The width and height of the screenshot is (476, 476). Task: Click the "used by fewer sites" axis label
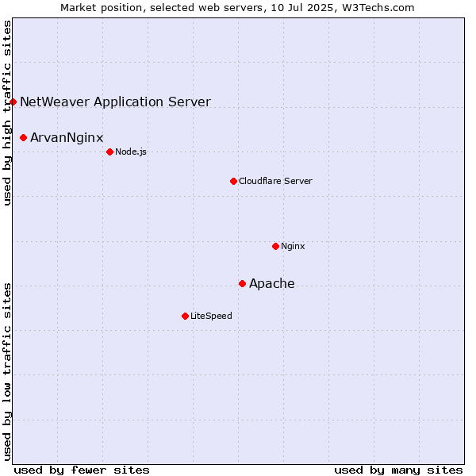[x=82, y=470]
